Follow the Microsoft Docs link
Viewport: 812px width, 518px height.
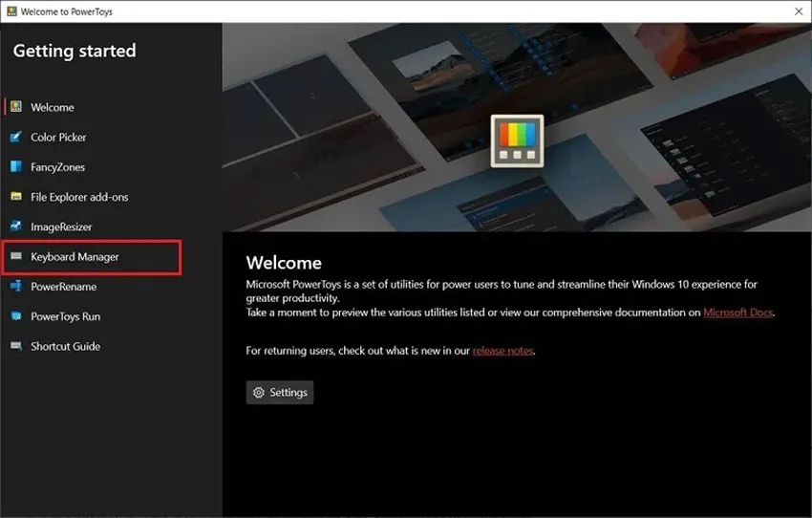point(737,313)
